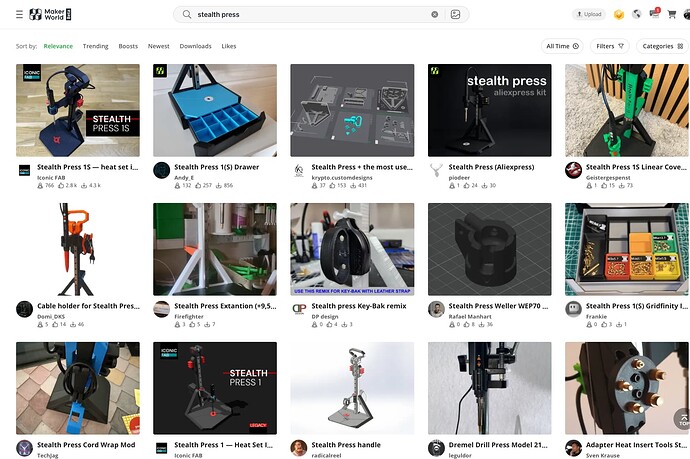Viewport: 690px width, 459px height.
Task: Open notifications inbox with red badge
Action: 654,14
